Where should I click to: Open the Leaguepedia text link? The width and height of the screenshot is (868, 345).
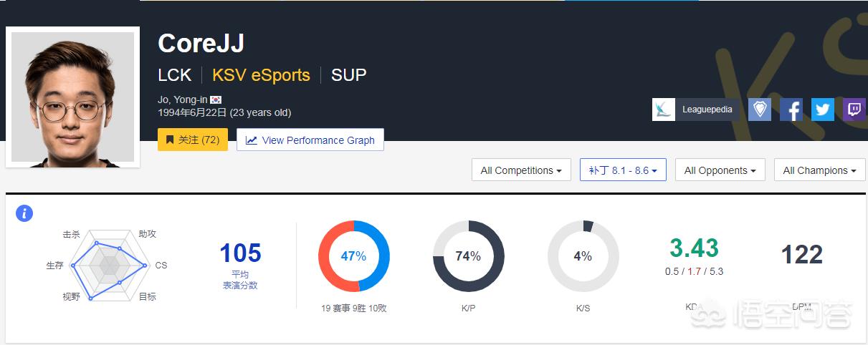(707, 110)
